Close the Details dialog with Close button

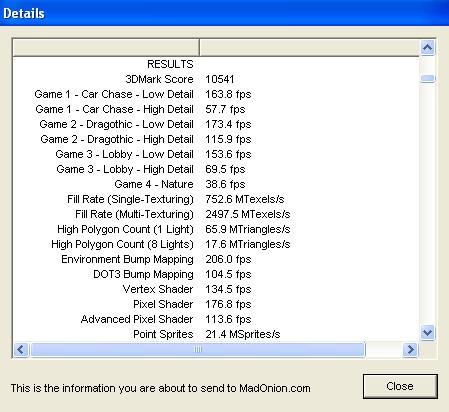pos(400,386)
